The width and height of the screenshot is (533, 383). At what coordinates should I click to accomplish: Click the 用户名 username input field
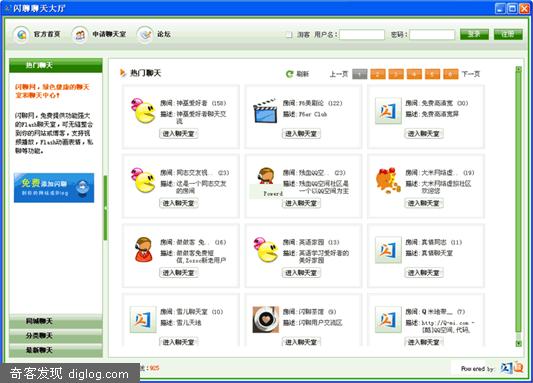362,34
